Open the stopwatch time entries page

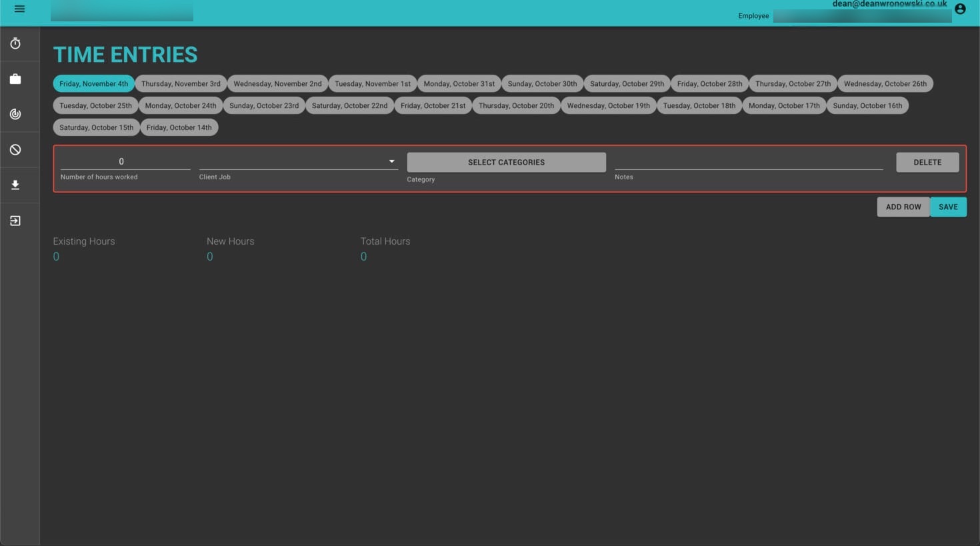[x=15, y=44]
